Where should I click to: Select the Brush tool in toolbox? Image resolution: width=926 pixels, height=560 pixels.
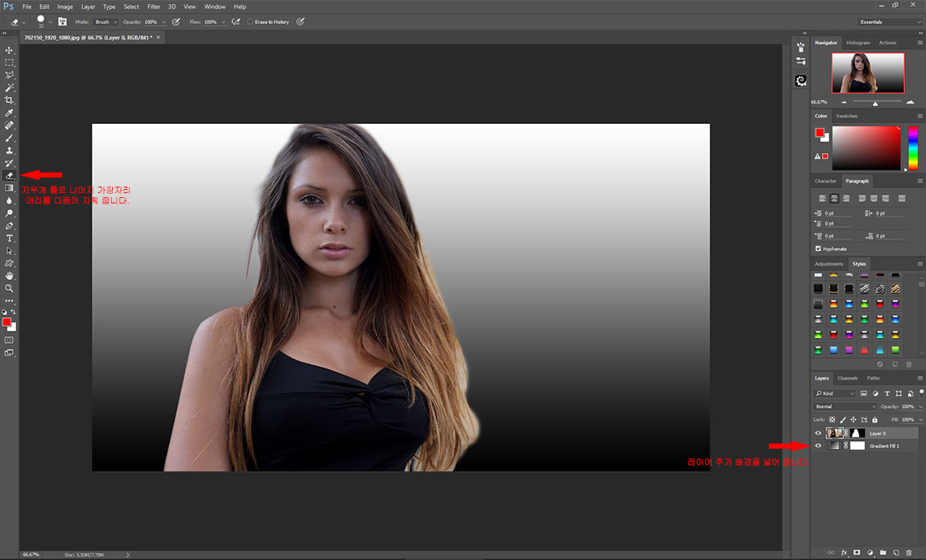(x=9, y=138)
